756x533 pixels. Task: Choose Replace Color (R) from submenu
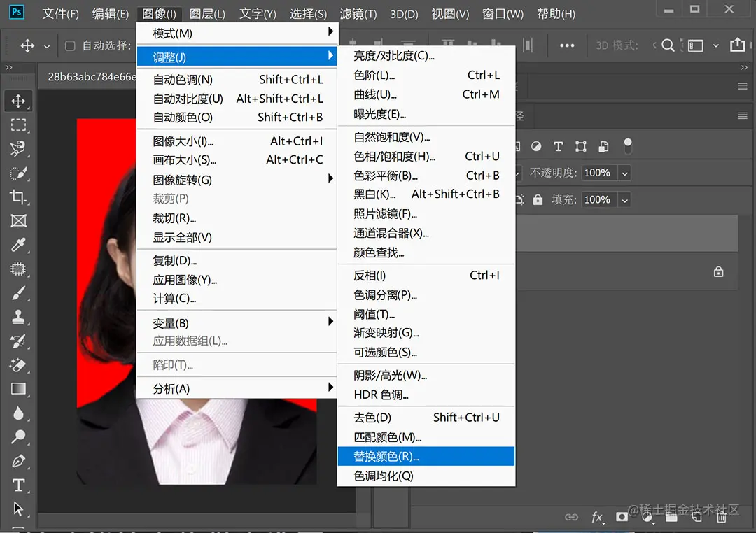[x=426, y=456]
